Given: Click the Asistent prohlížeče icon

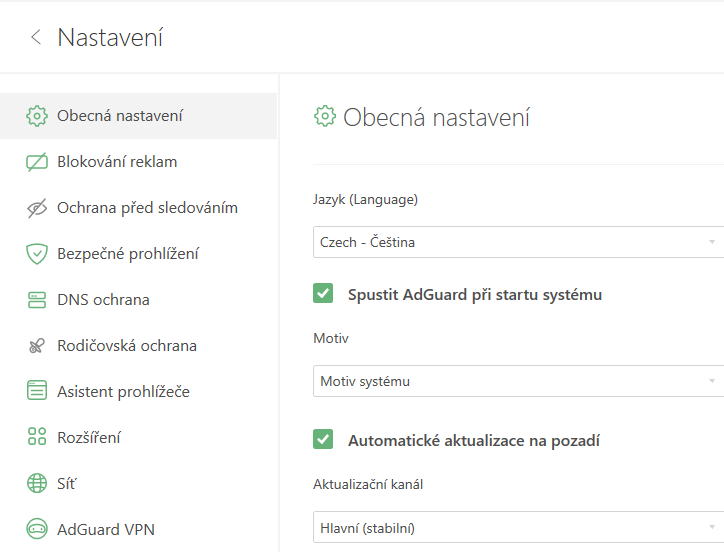Looking at the screenshot, I should pyautogui.click(x=37, y=392).
